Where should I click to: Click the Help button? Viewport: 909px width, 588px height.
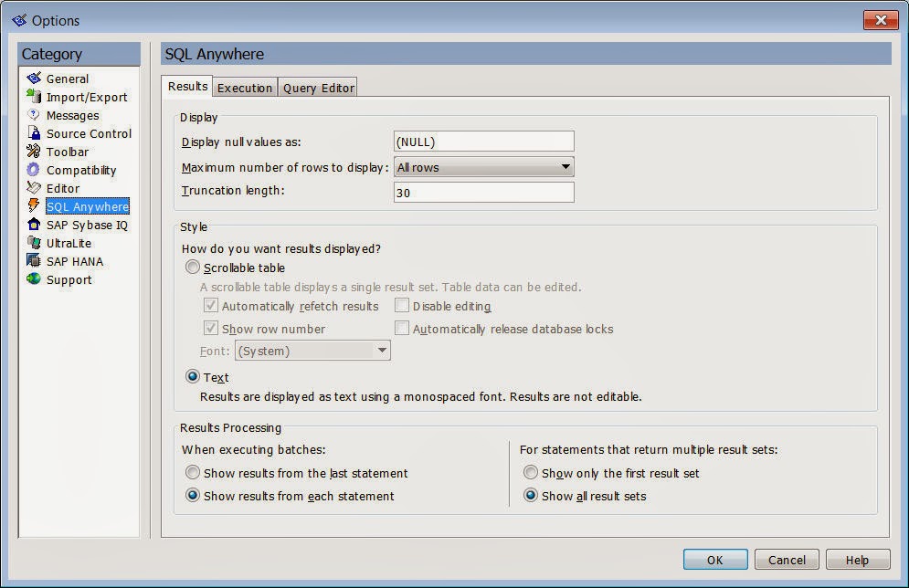[x=857, y=559]
